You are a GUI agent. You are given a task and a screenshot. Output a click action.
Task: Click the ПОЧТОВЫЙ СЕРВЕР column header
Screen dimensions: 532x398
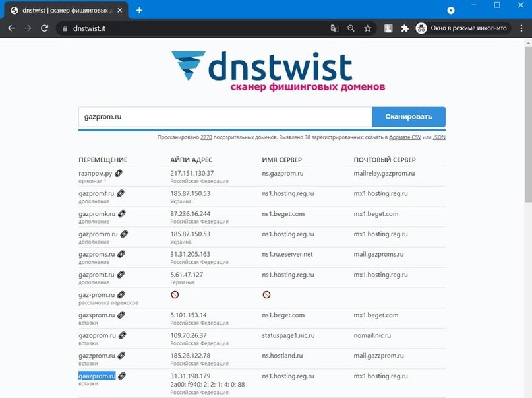click(x=384, y=160)
